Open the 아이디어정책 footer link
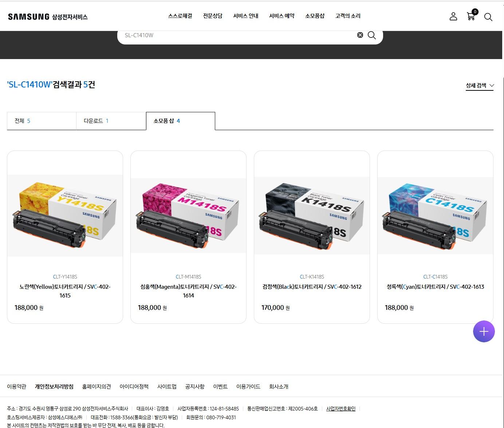The height and width of the screenshot is (428, 504). tap(134, 386)
